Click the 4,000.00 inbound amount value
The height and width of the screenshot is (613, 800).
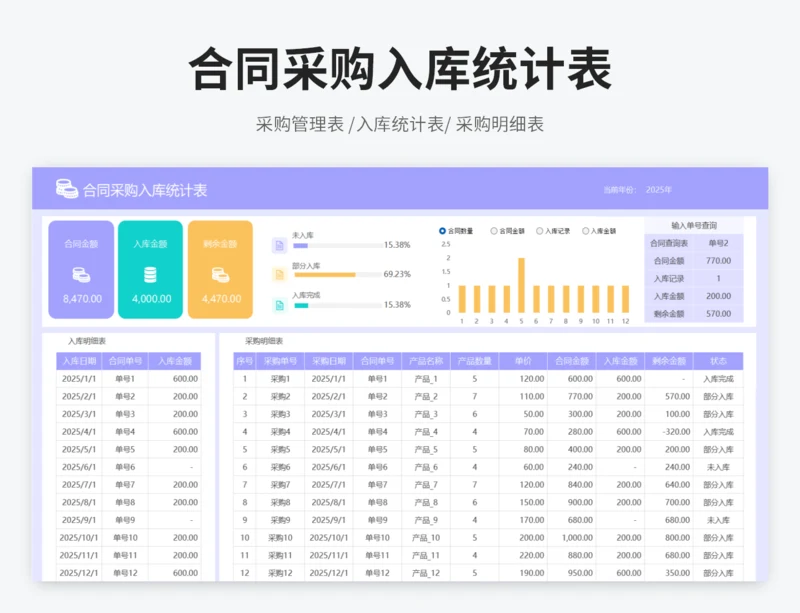tap(152, 299)
